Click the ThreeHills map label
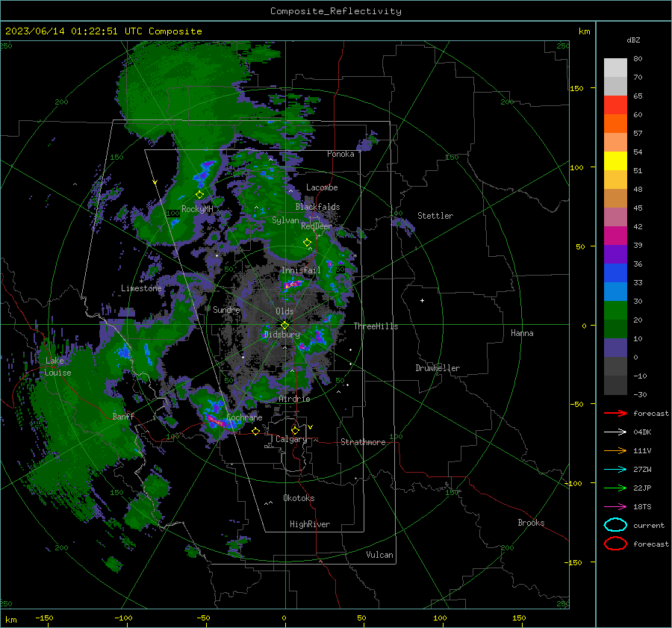672x628 pixels. coord(376,326)
